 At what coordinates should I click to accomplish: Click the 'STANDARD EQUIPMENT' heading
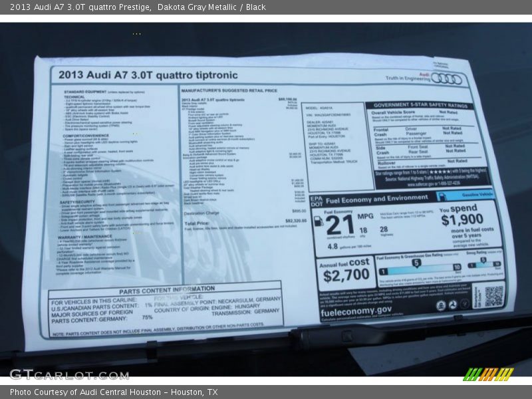point(86,92)
